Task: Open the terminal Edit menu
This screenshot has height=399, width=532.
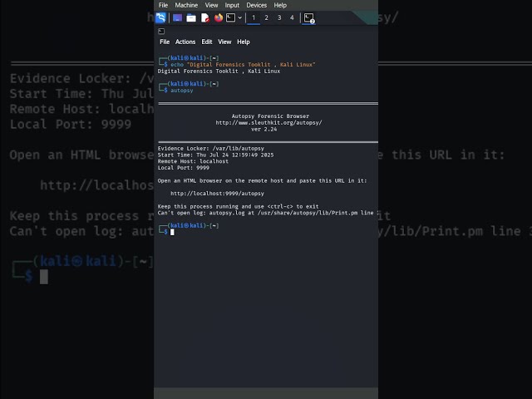Action: coord(207,42)
